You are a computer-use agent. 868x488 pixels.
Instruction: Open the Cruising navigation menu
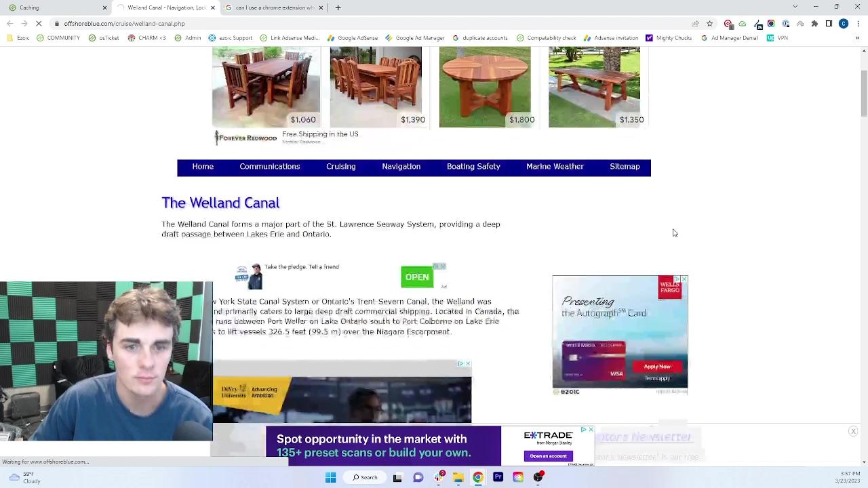point(340,167)
